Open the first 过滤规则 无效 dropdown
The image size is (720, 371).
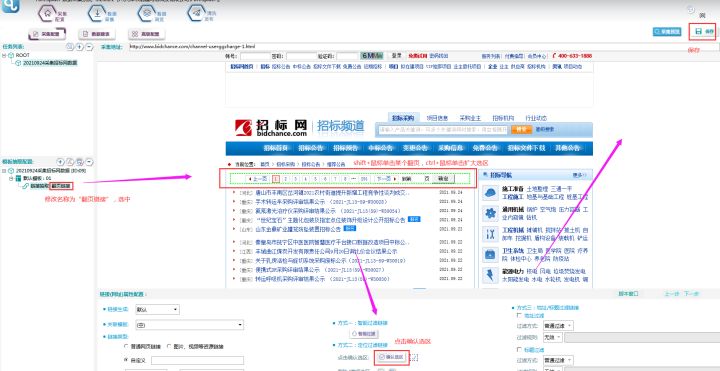552,337
